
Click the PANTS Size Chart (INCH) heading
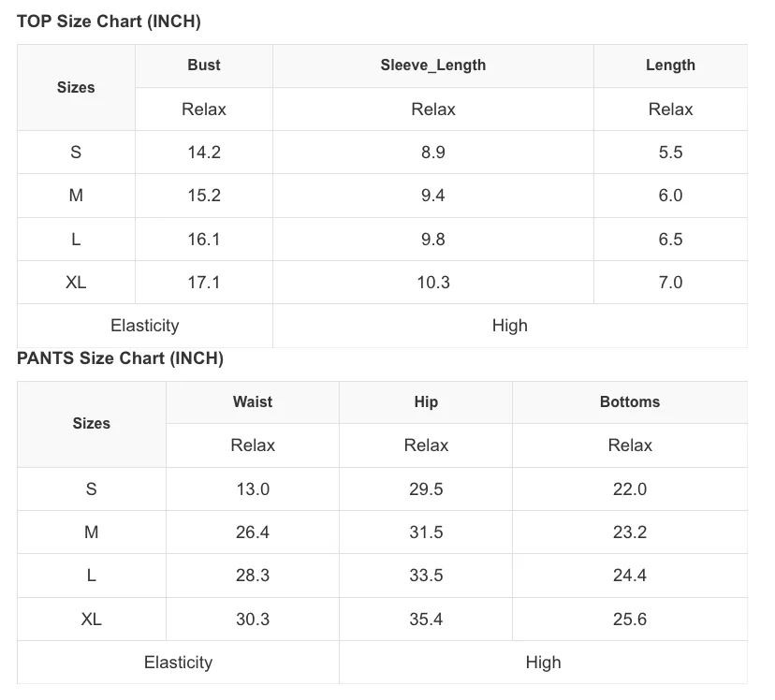(x=120, y=358)
